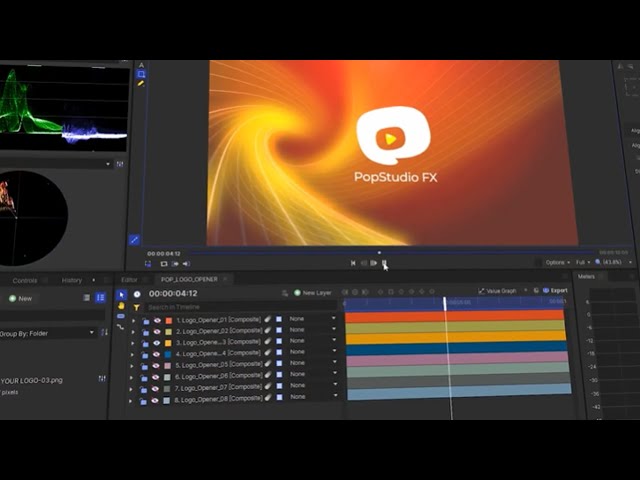Select the rectangle mask tool in viewer
This screenshot has height=480, width=640.
pyautogui.click(x=141, y=74)
